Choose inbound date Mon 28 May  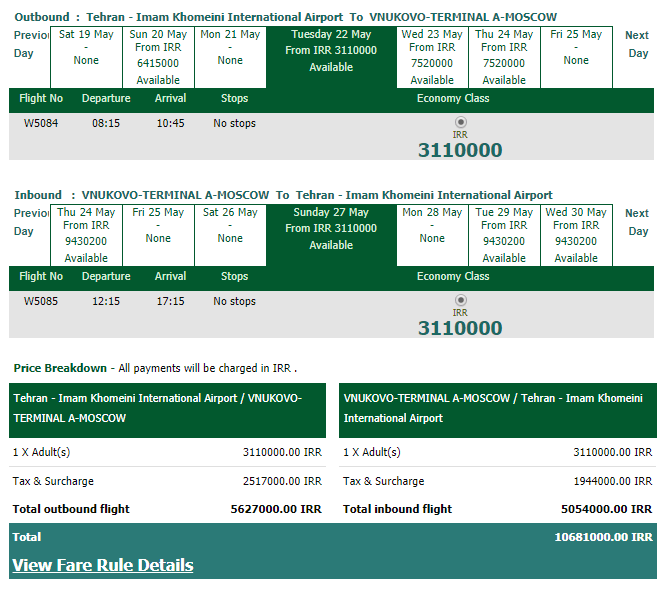432,235
